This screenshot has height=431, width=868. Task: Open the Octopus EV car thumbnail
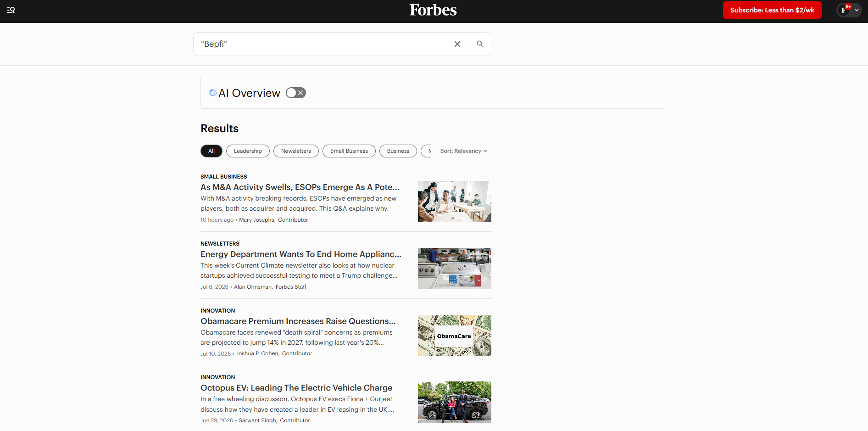[455, 402]
